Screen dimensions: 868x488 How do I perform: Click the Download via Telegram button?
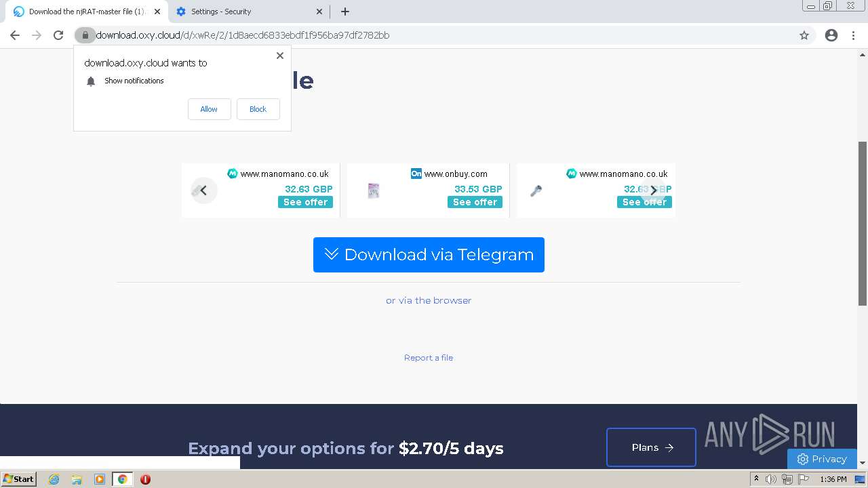[429, 255]
